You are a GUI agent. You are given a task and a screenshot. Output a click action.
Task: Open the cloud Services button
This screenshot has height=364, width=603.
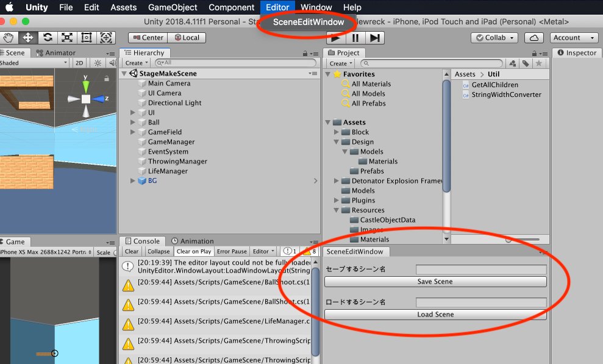pos(533,38)
